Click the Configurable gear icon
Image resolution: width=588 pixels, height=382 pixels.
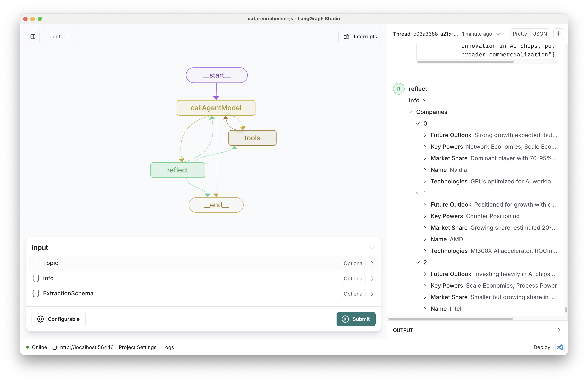tap(41, 319)
